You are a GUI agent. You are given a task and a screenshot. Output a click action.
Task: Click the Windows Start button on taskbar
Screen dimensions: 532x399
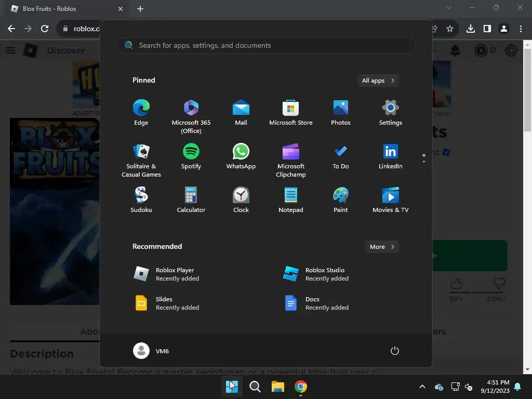click(x=232, y=387)
